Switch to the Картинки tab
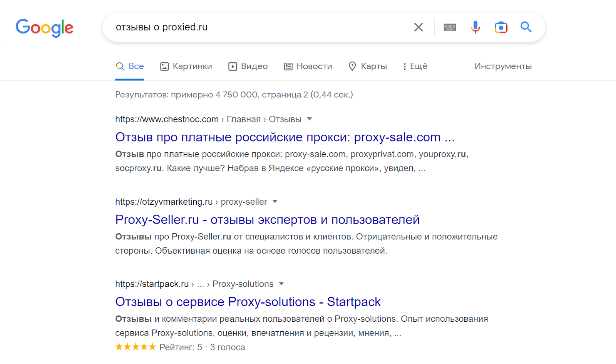The height and width of the screenshot is (364, 616). click(x=186, y=66)
